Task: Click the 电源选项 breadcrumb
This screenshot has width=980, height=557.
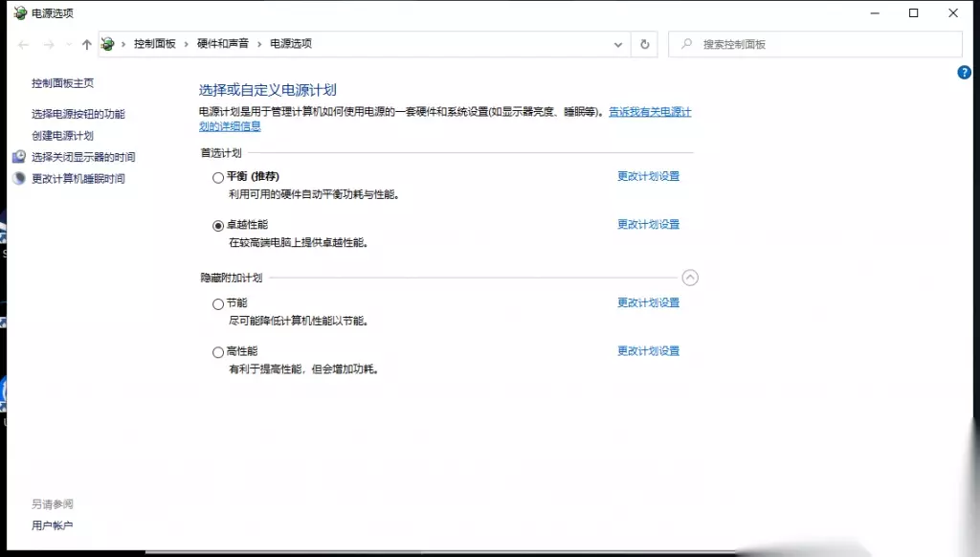Action: (291, 44)
